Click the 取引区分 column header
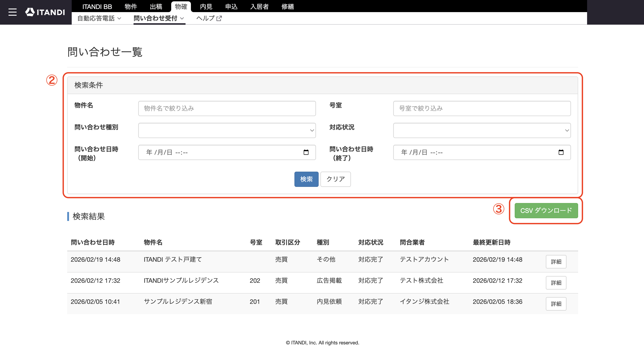This screenshot has width=644, height=363. click(288, 242)
